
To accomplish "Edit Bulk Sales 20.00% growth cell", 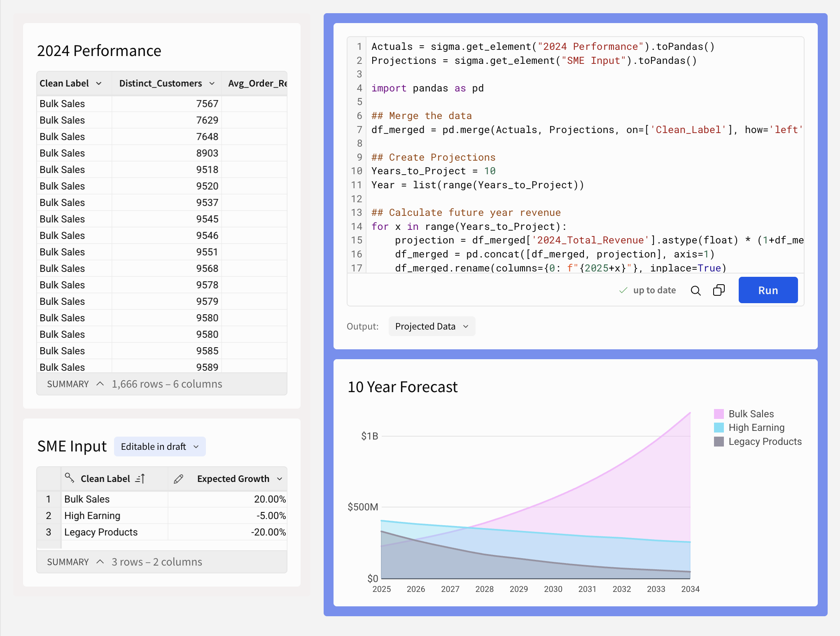I will (269, 499).
